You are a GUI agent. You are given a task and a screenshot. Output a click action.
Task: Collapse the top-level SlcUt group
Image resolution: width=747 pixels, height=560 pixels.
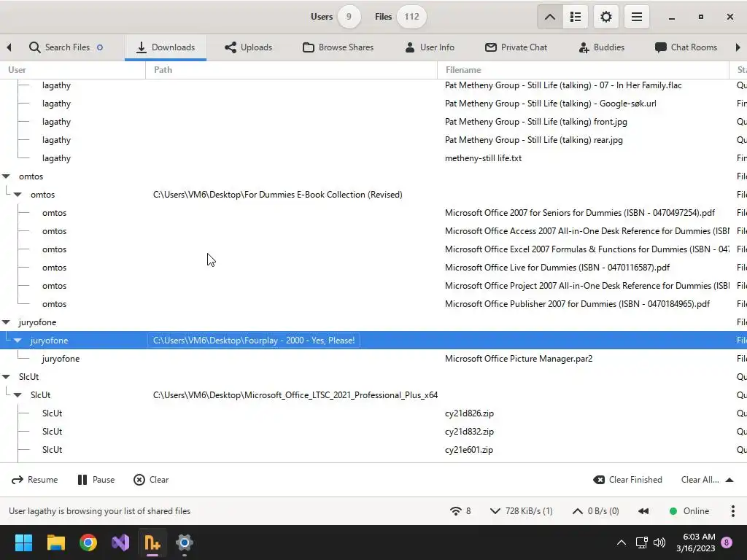6,377
